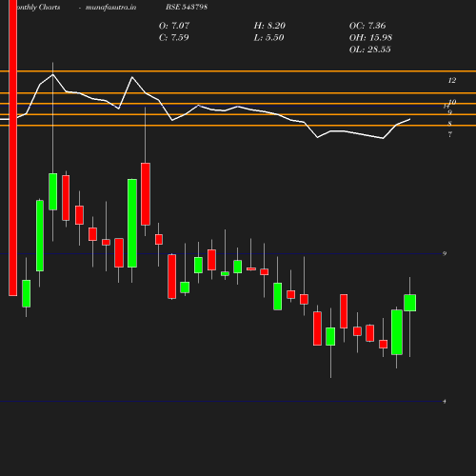This screenshot has width=476, height=476.
Task: Click the OC: 7.36 reading
Action: [367, 26]
